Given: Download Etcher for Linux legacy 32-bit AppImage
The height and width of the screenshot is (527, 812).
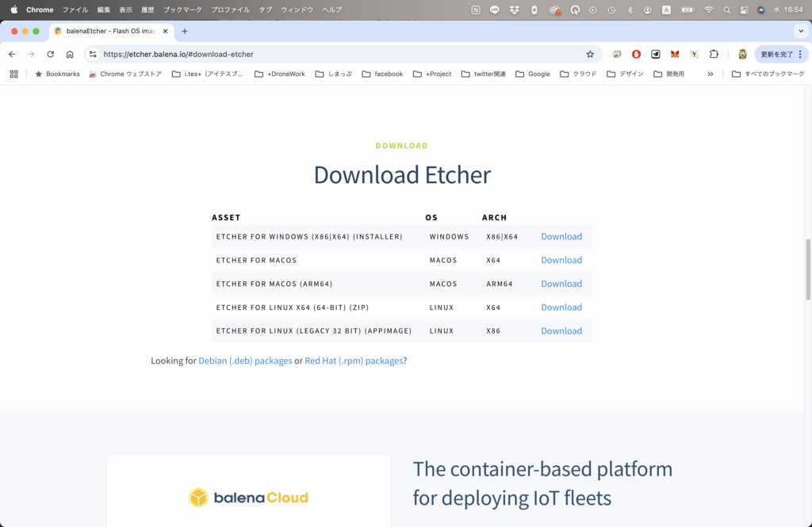Looking at the screenshot, I should coord(561,330).
